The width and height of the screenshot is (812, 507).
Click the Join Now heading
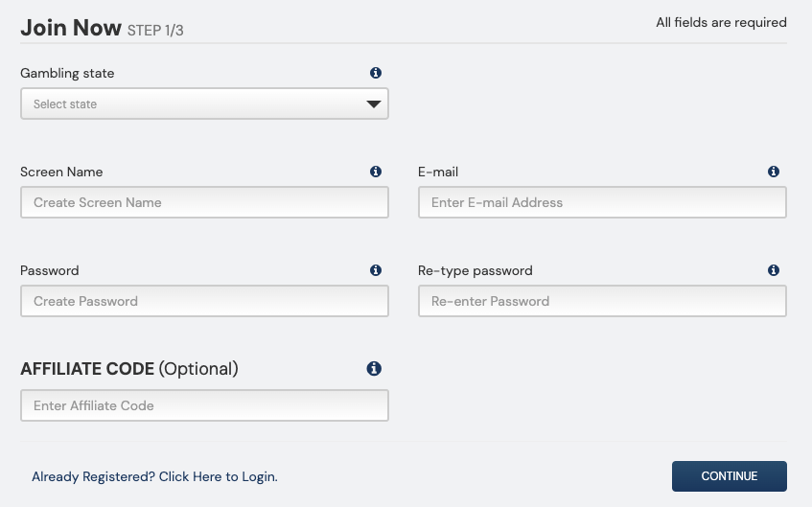click(x=71, y=28)
